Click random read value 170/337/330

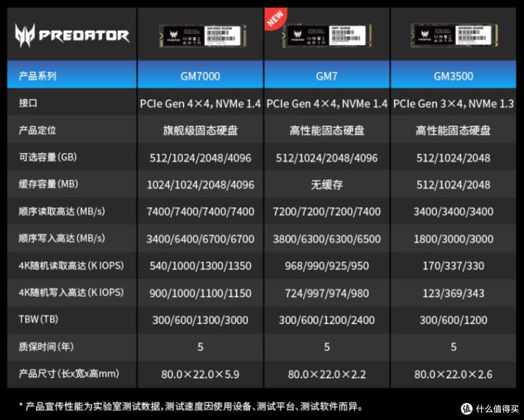(x=453, y=266)
